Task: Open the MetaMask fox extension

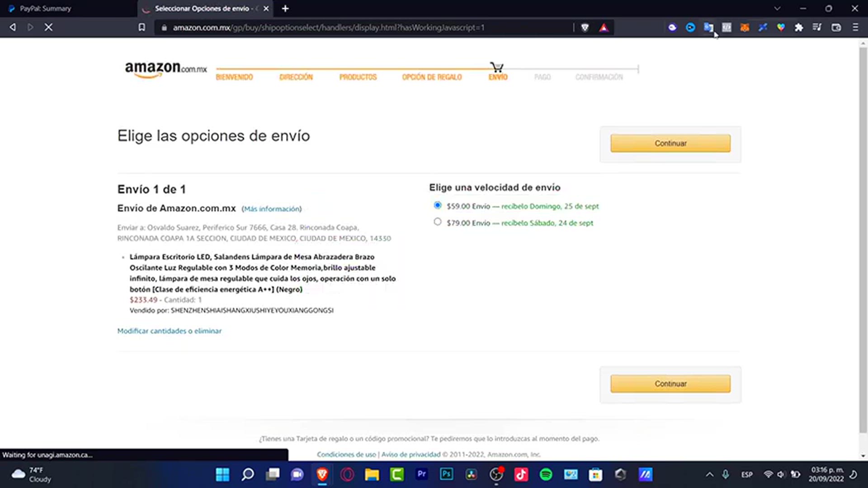Action: point(745,28)
